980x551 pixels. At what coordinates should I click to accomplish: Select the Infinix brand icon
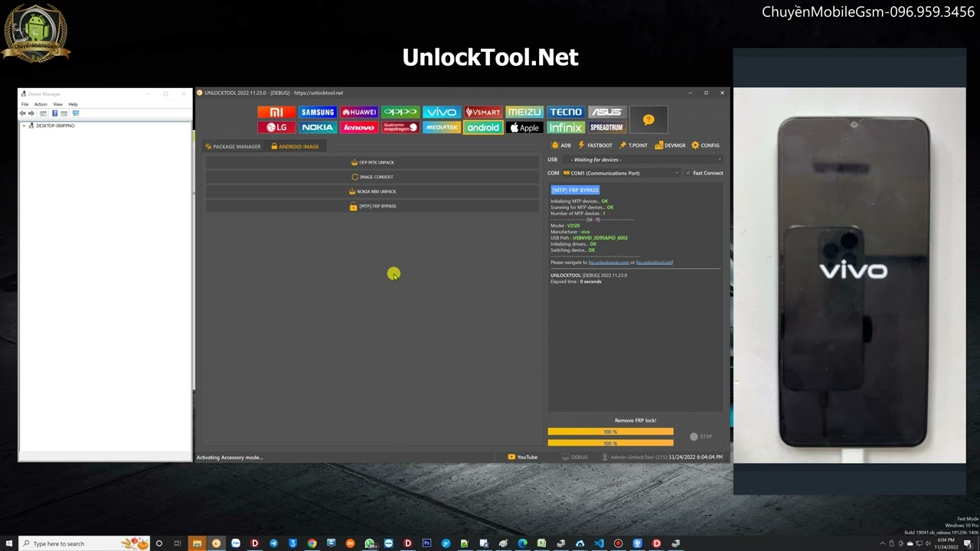click(x=566, y=127)
